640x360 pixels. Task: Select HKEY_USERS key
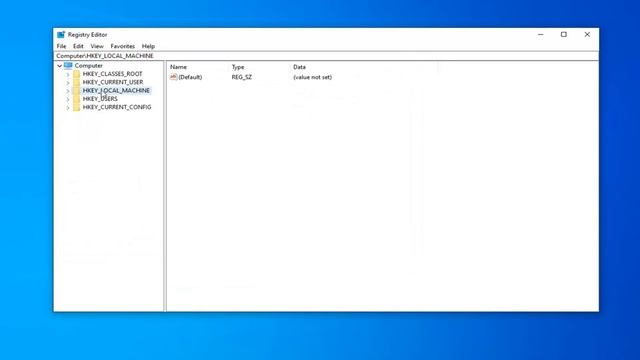point(100,99)
